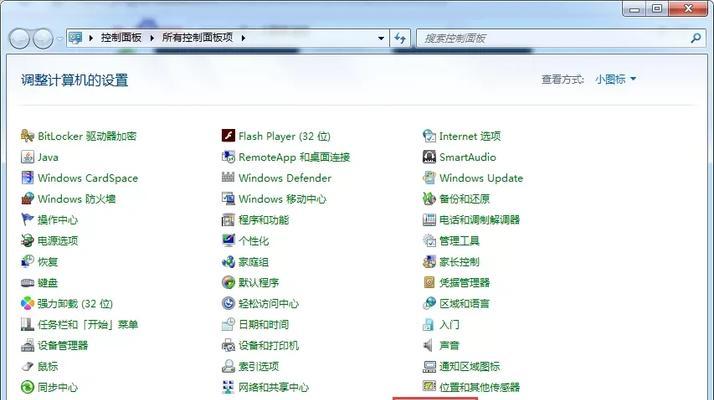Click the Internet 选项 icon
The image size is (714, 400).
[x=429, y=136]
